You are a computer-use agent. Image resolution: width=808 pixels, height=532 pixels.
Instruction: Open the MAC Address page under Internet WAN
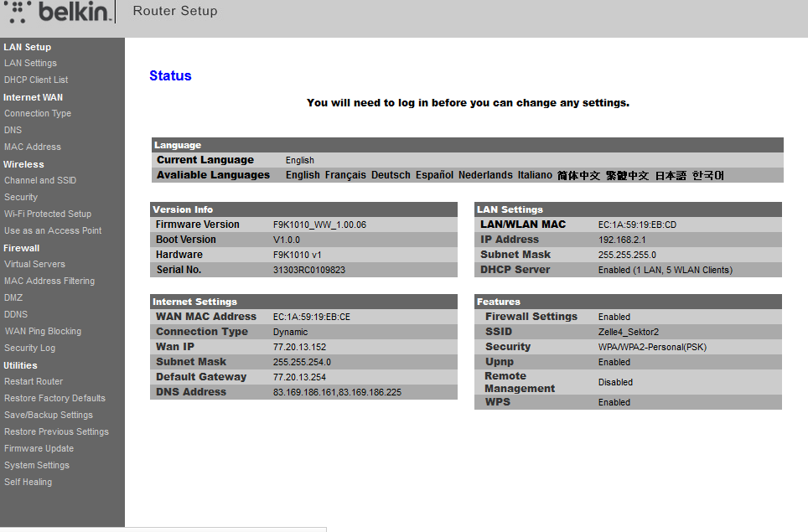coord(33,147)
